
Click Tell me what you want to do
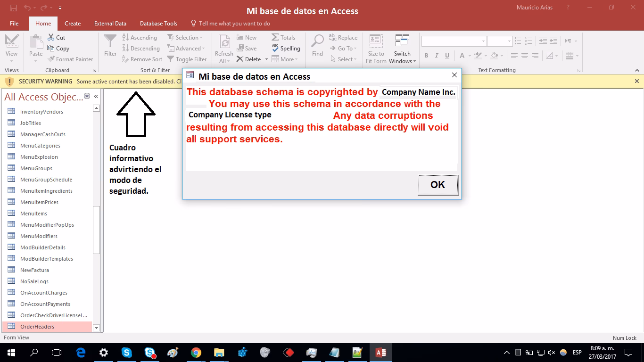[x=231, y=24]
